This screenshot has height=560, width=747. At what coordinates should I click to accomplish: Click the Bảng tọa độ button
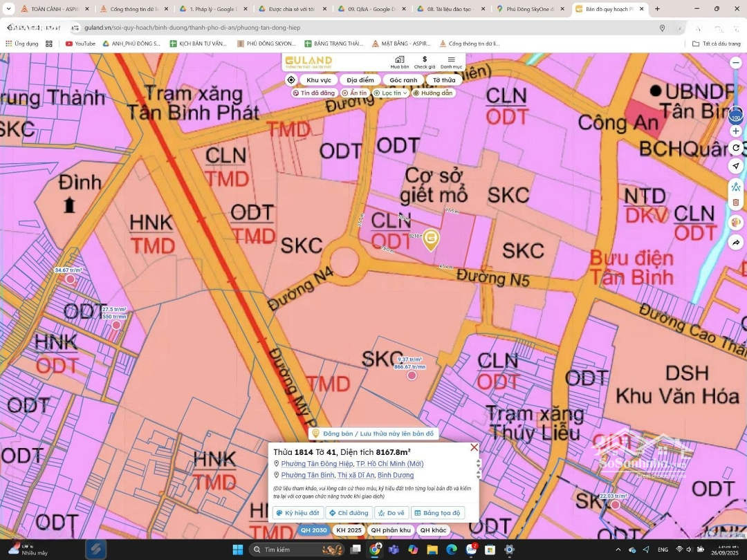[x=437, y=513]
